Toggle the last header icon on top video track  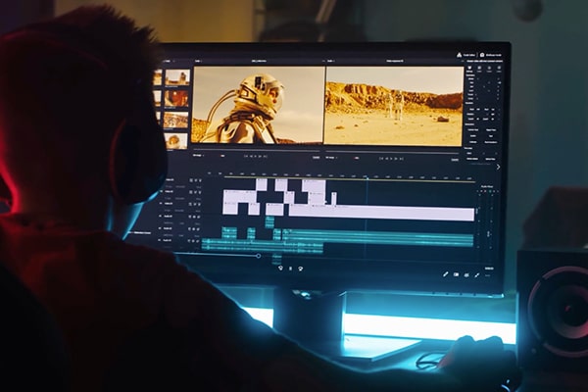tap(200, 180)
